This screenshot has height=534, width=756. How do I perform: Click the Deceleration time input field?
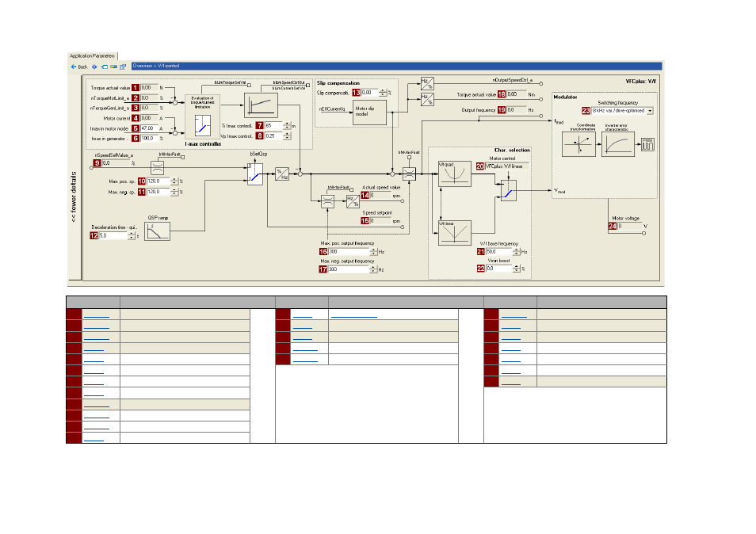pyautogui.click(x=113, y=235)
